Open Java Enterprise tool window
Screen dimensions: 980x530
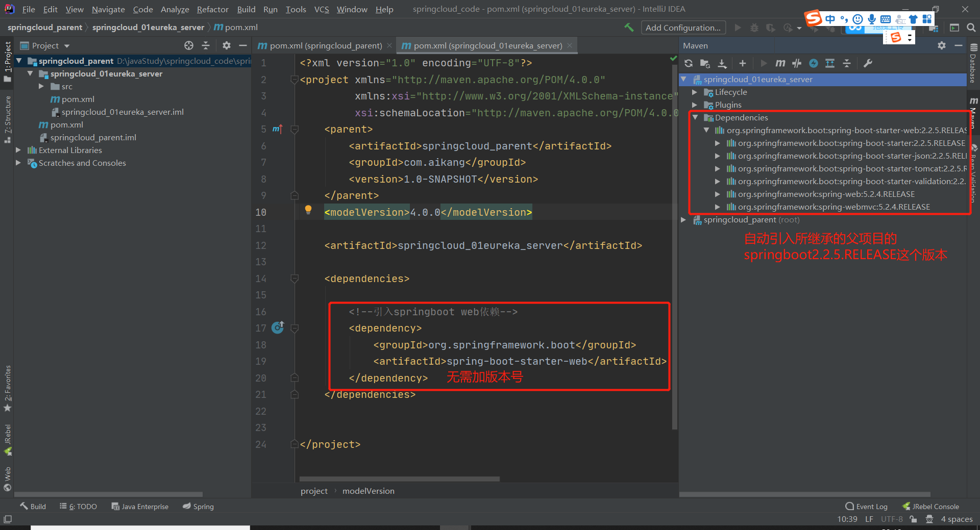tap(140, 507)
